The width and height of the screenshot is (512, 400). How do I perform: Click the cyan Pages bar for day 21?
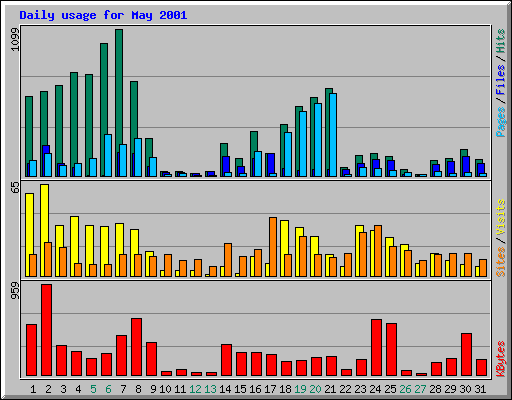(333, 135)
